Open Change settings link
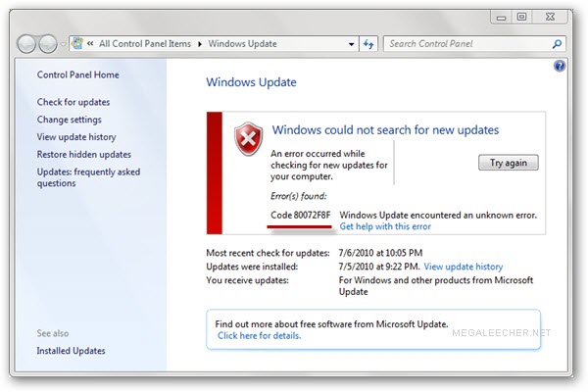588x392 pixels. 69,120
